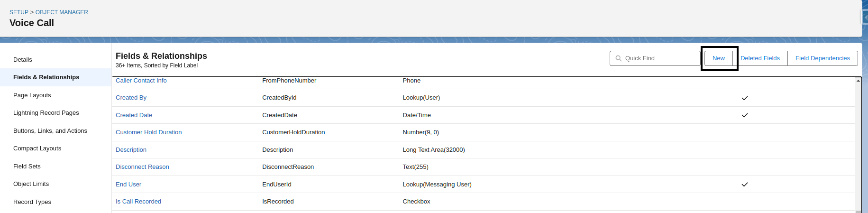Open Field Dependencies
This screenshot has height=213, width=868.
pyautogui.click(x=822, y=58)
